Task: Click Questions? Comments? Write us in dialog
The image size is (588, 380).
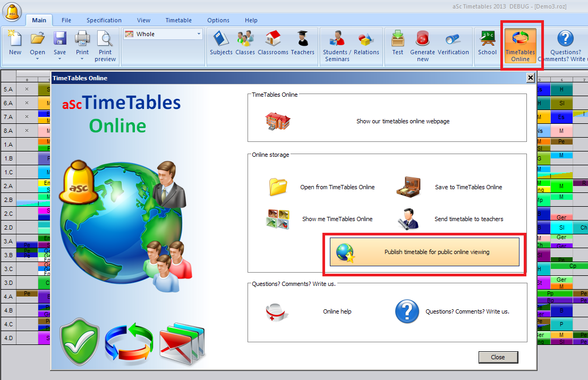Action: point(467,311)
